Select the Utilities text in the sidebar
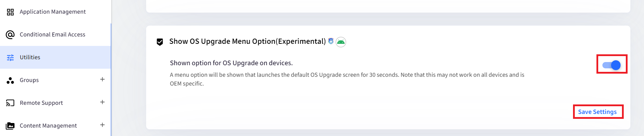This screenshot has width=644, height=136. click(30, 57)
